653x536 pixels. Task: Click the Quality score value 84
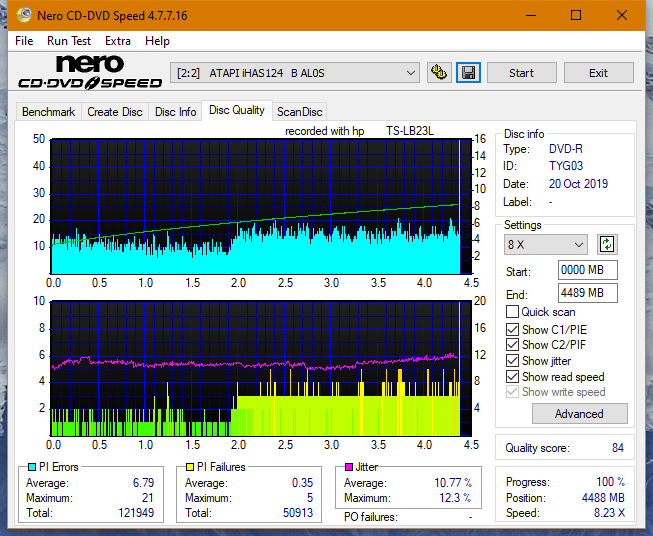pos(618,448)
